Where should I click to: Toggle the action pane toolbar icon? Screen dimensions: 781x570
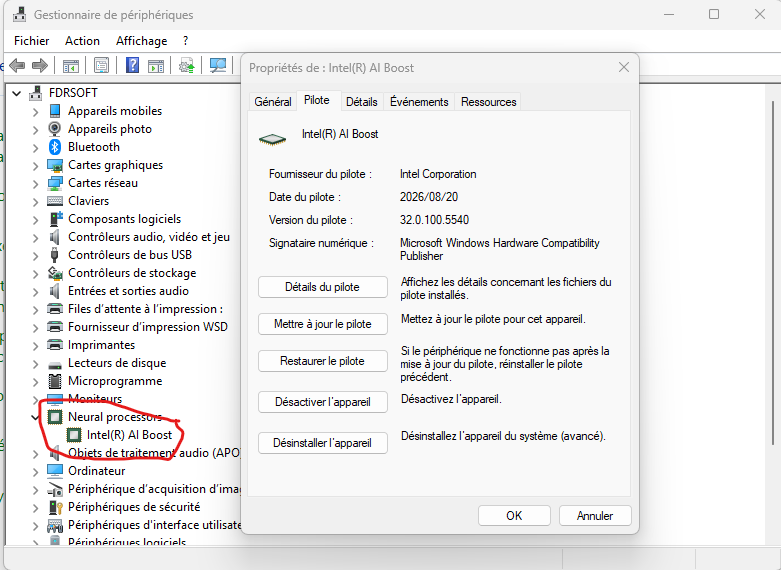tap(156, 65)
